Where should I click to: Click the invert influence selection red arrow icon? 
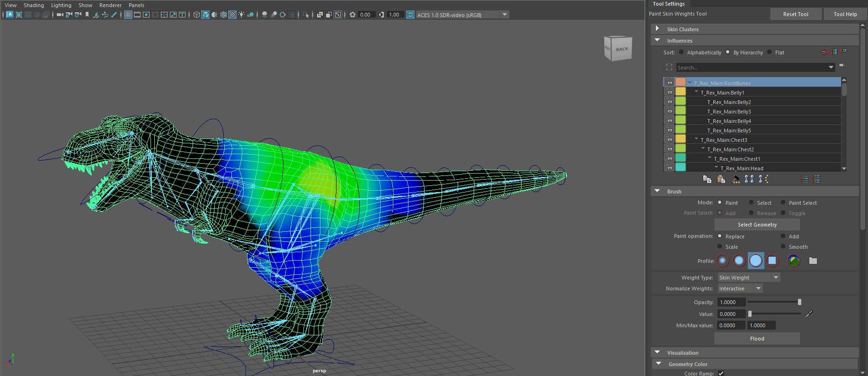(824, 52)
